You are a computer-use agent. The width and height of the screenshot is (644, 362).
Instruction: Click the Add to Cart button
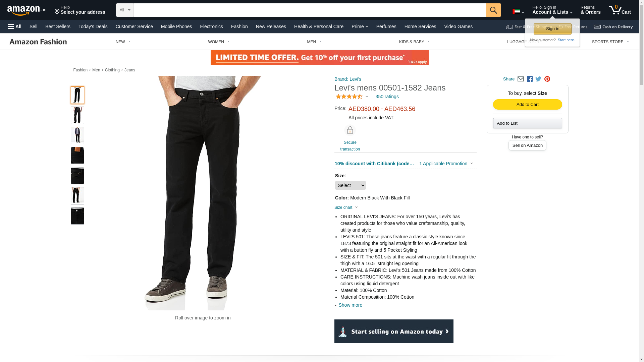coord(527,105)
